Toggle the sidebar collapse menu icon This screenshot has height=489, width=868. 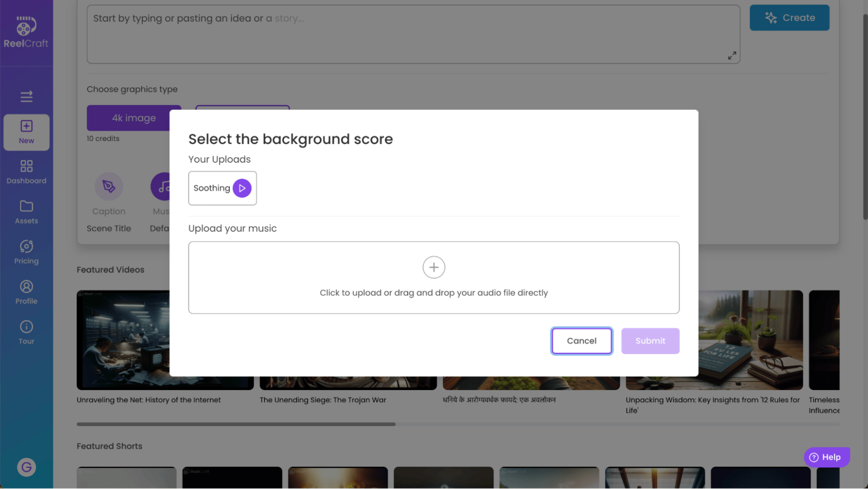pos(26,96)
